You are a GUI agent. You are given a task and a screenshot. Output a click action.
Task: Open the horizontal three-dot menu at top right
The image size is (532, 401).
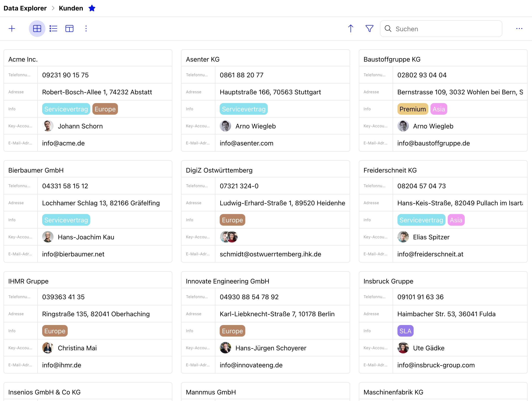pos(519,29)
